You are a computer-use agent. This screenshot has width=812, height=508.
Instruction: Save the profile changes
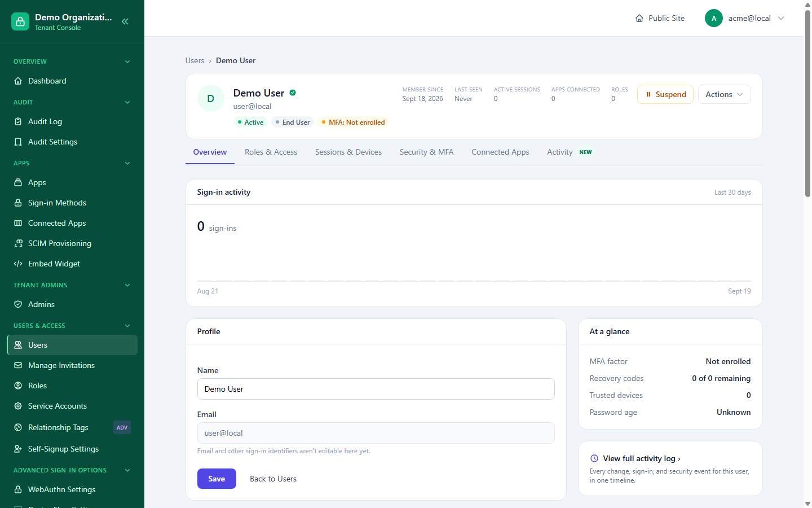coord(217,479)
